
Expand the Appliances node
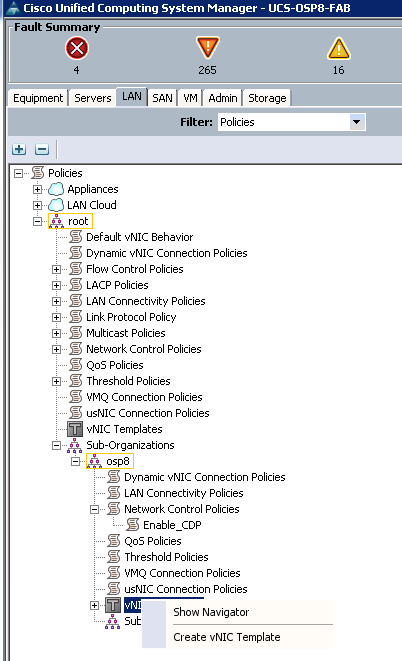(37, 189)
